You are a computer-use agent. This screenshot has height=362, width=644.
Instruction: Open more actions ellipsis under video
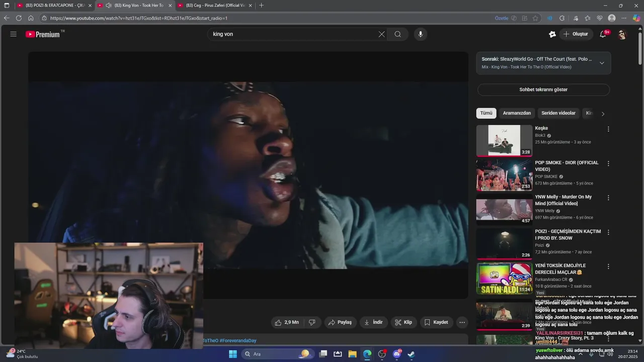pyautogui.click(x=462, y=322)
